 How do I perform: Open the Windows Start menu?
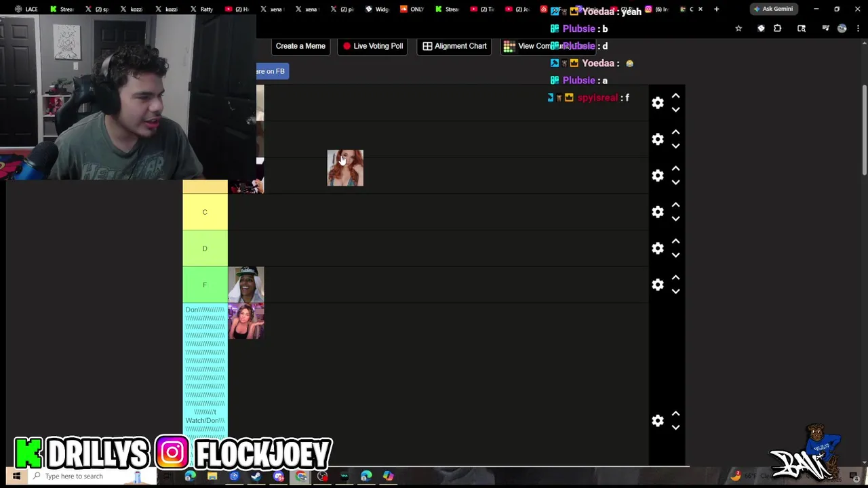click(16, 476)
